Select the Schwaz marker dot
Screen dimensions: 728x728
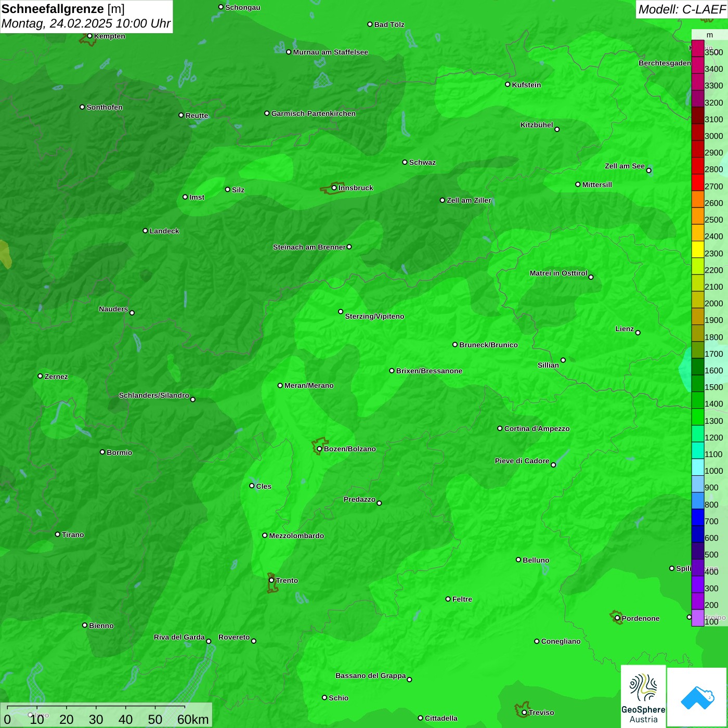[405, 162]
